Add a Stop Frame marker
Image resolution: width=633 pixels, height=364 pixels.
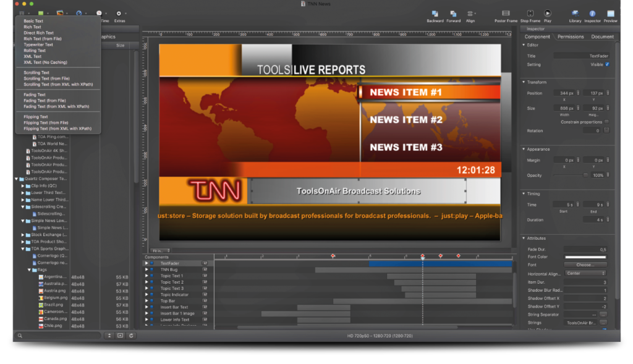pos(530,14)
